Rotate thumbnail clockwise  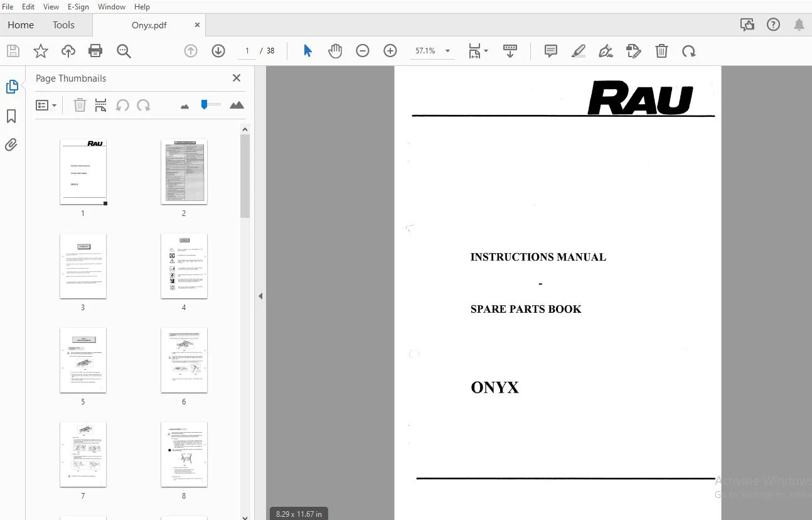click(144, 106)
